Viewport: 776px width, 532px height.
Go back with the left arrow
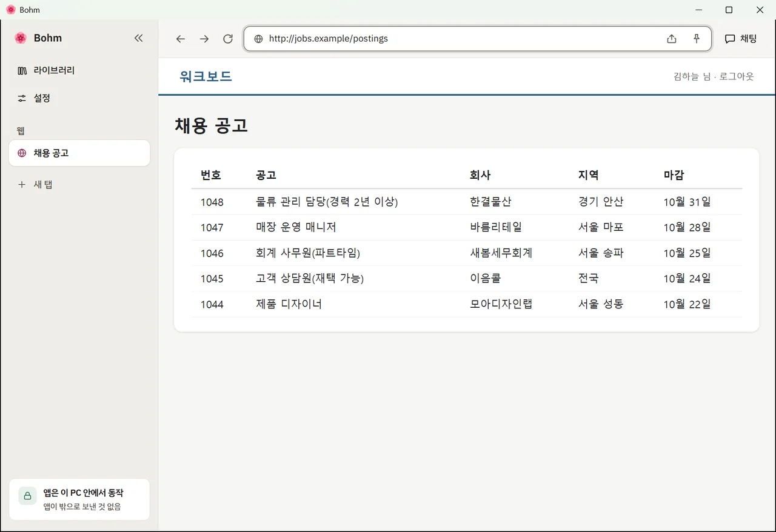[181, 39]
